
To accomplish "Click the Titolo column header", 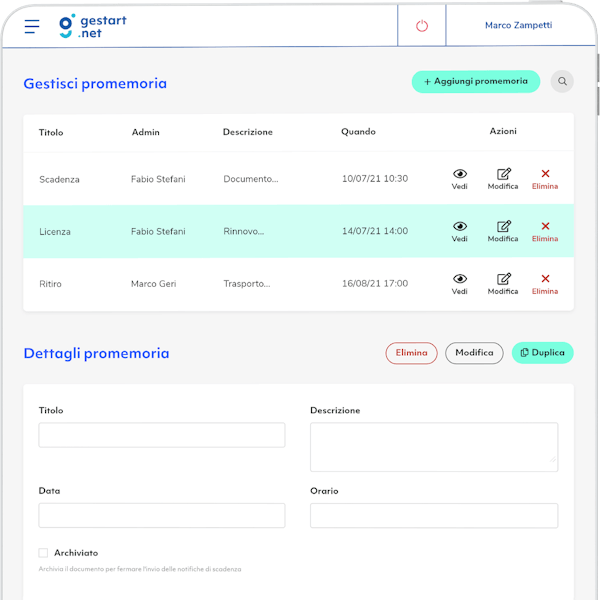I will pyautogui.click(x=51, y=132).
